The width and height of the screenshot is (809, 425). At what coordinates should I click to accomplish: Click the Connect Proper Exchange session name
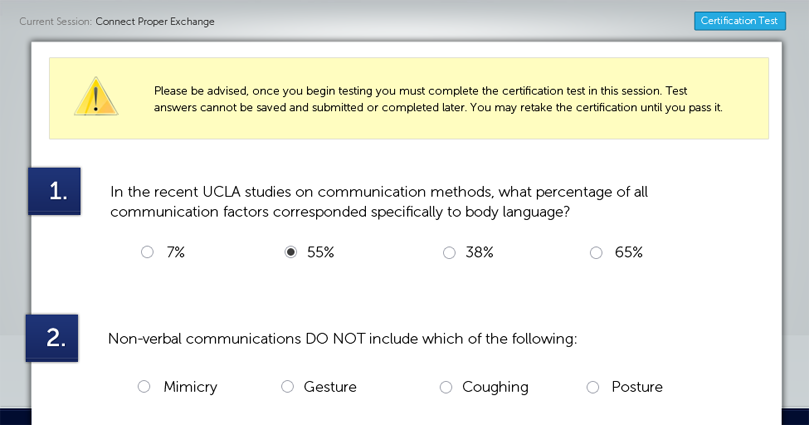tap(155, 22)
